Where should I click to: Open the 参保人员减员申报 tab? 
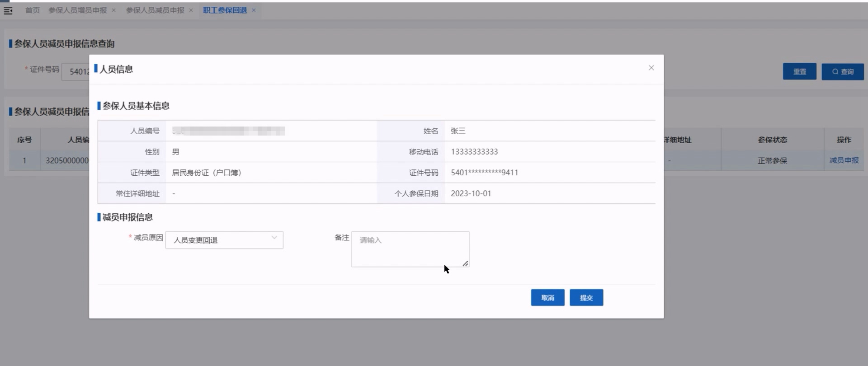pyautogui.click(x=155, y=10)
